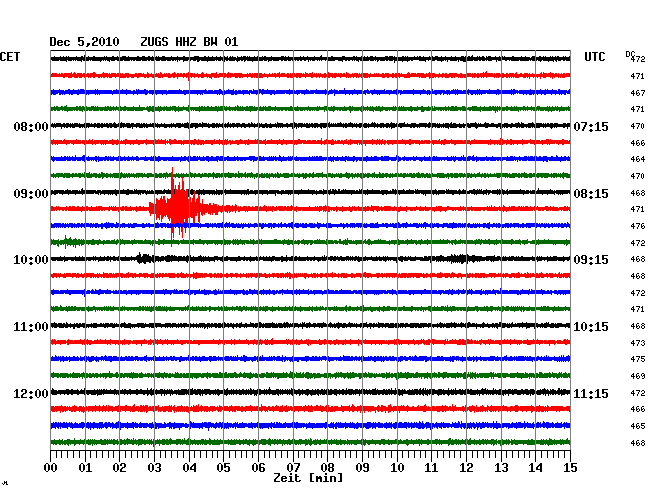Click the black 10:00 trace event near minute 03
The width and height of the screenshot is (650, 494).
pos(145,259)
